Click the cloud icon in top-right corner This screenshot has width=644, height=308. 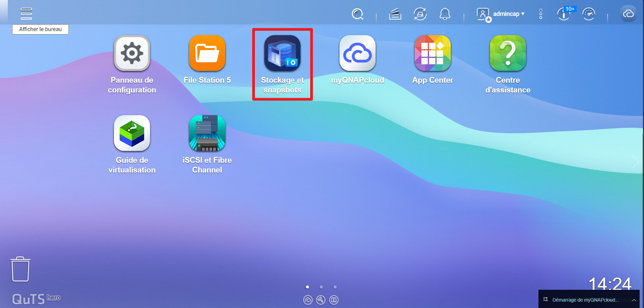628,14
